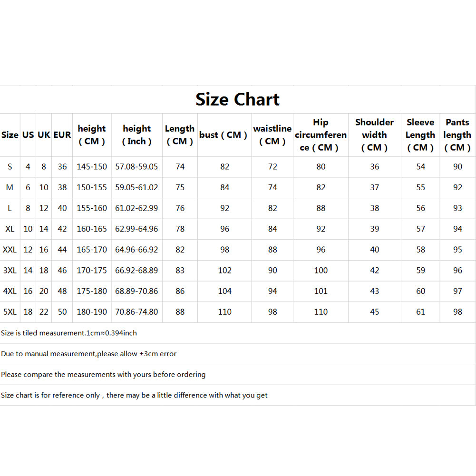Select the 5XL size row label

pyautogui.click(x=10, y=312)
